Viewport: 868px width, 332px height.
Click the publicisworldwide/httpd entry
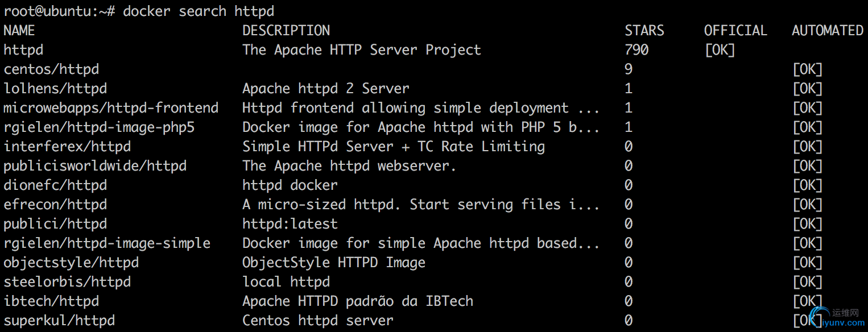coord(95,166)
